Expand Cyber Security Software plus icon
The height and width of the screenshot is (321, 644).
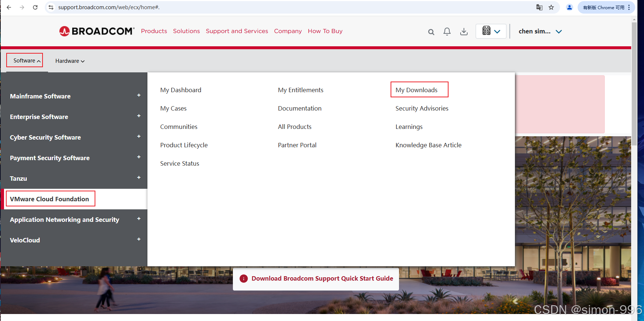[139, 137]
